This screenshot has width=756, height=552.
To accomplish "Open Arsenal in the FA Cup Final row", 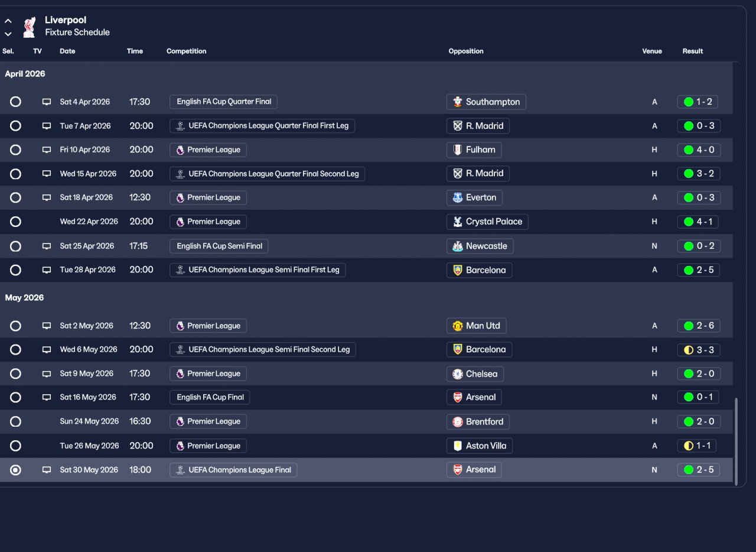I will coord(474,397).
